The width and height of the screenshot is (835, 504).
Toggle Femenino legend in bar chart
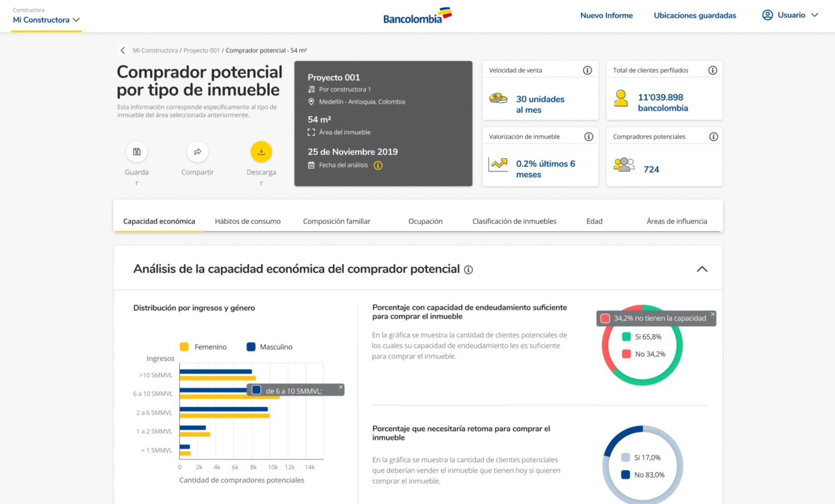203,347
